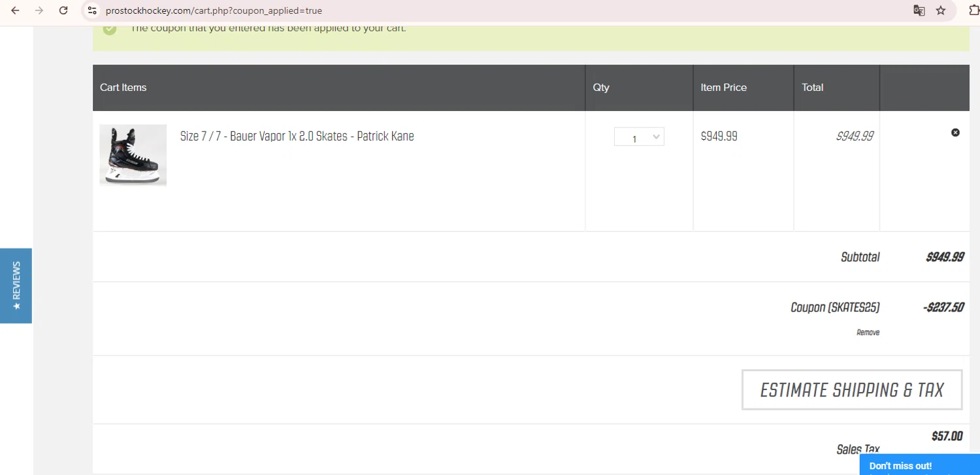
Task: Select the coupon discount -$237.50
Action: pyautogui.click(x=943, y=307)
